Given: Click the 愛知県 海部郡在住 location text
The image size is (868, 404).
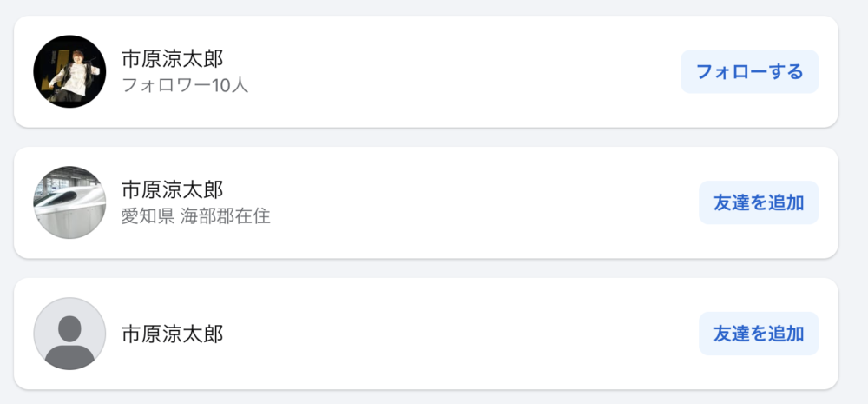Looking at the screenshot, I should coord(196,215).
